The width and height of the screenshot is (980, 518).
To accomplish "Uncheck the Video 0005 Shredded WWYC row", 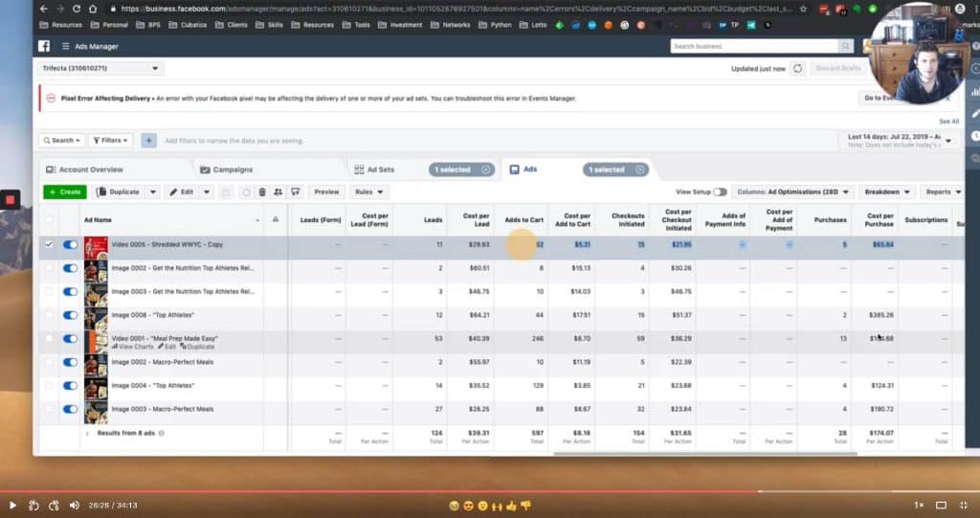I will (50, 244).
